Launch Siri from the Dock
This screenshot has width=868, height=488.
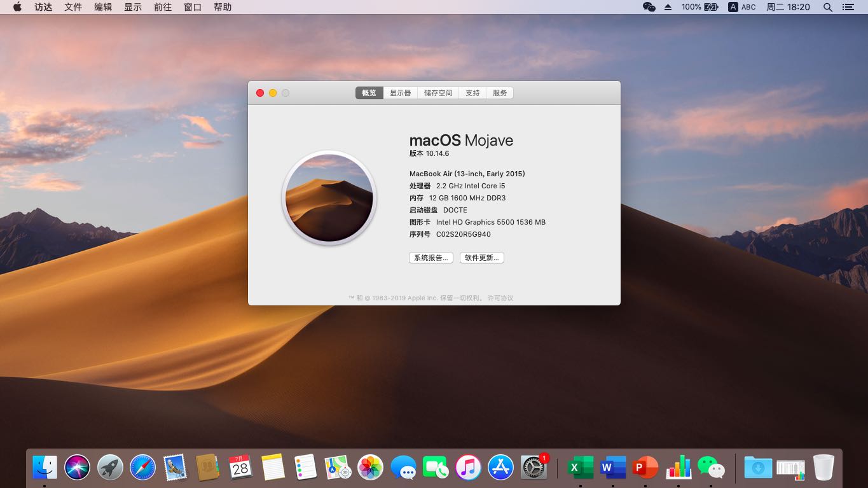point(78,468)
